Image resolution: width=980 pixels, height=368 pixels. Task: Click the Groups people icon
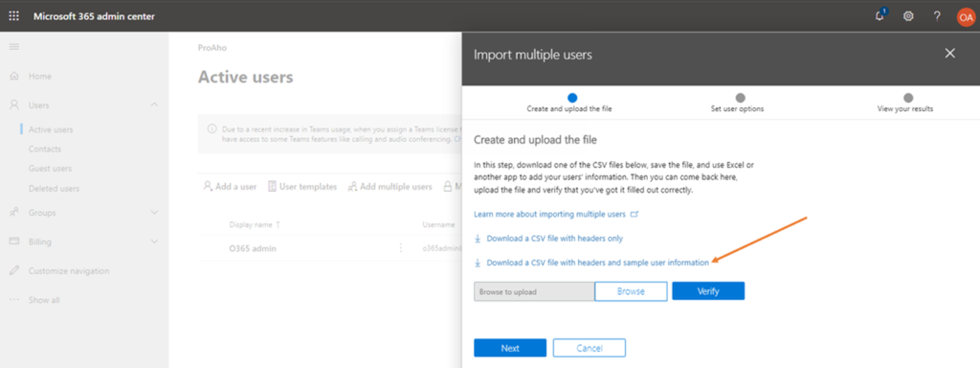pos(13,213)
